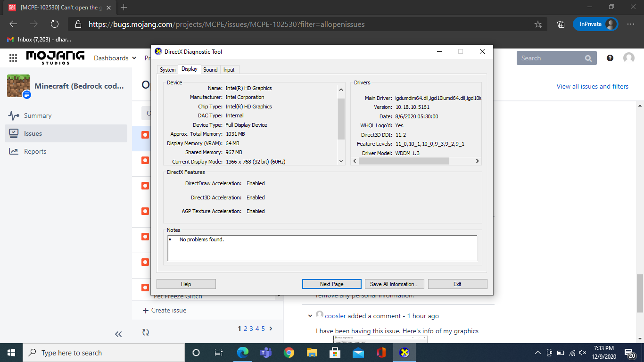Collapse the sidebar with double chevron
Screen dimensions: 644x362
pyautogui.click(x=118, y=334)
